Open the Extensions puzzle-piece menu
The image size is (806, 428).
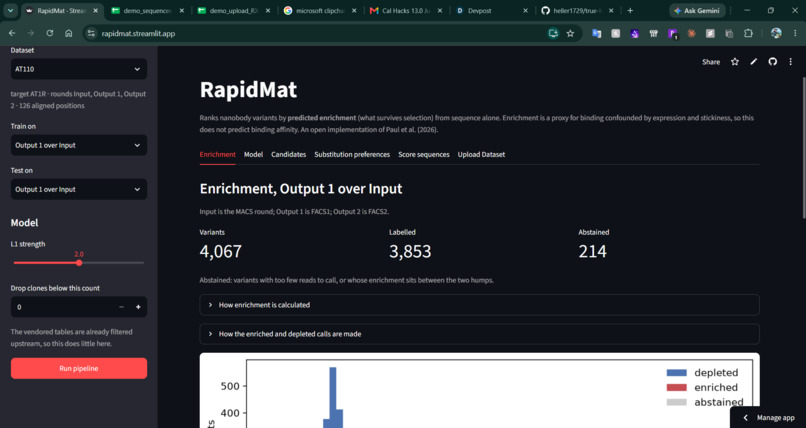coord(748,33)
